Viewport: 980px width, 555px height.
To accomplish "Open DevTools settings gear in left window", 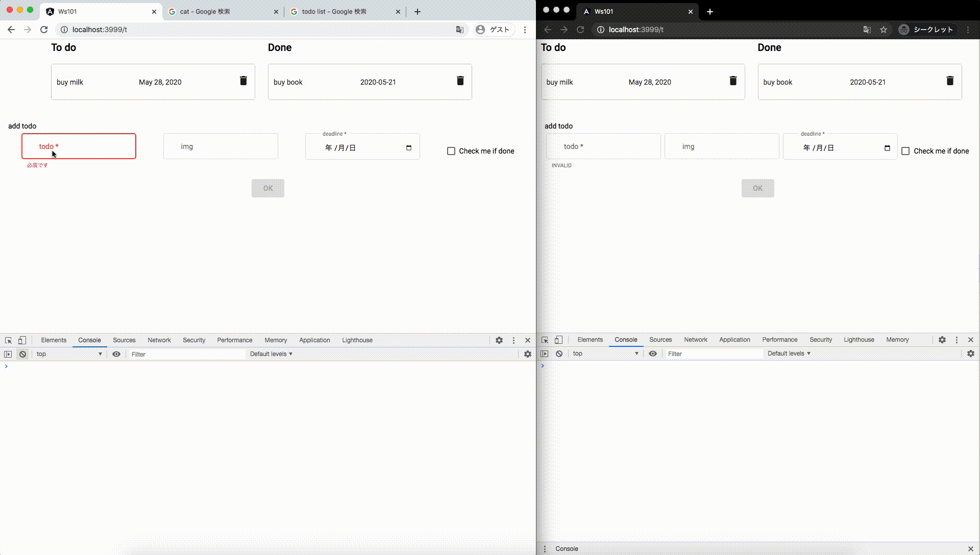I will point(499,340).
